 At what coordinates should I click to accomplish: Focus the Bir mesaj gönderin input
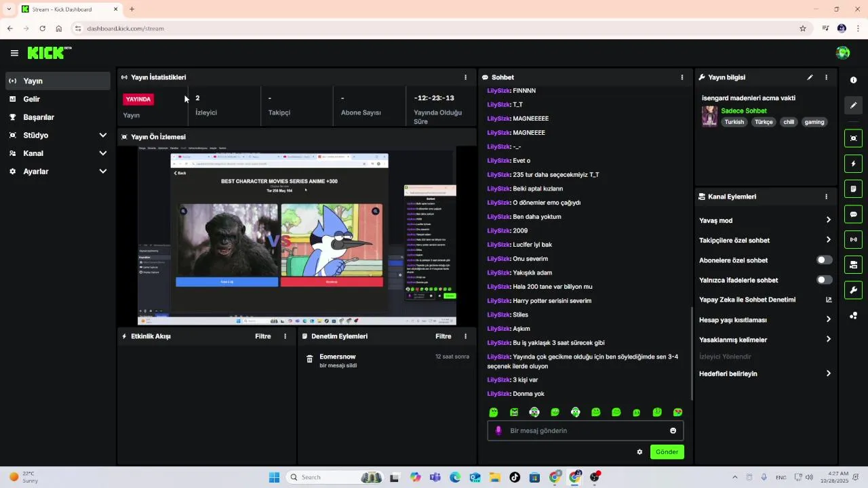coord(586,430)
